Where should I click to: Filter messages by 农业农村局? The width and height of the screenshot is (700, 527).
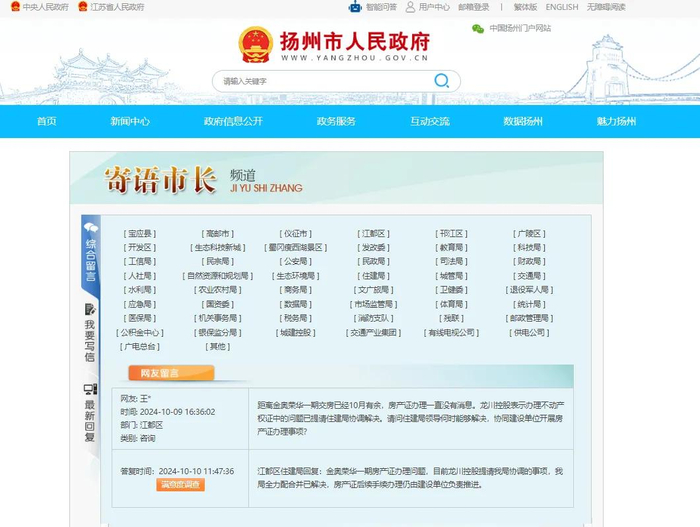(x=217, y=290)
